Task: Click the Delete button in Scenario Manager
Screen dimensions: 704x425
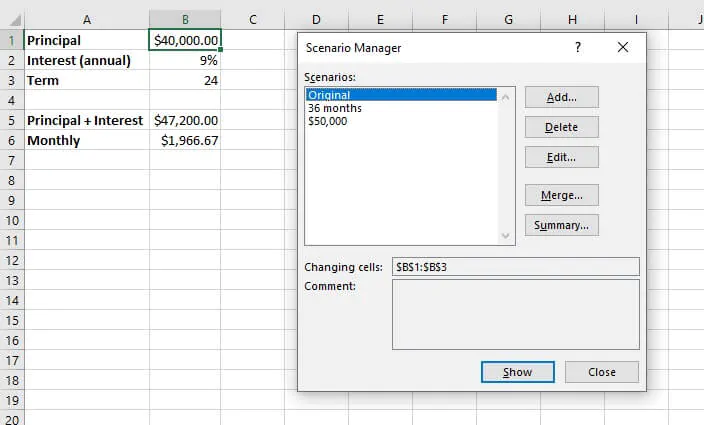Action: click(x=562, y=127)
